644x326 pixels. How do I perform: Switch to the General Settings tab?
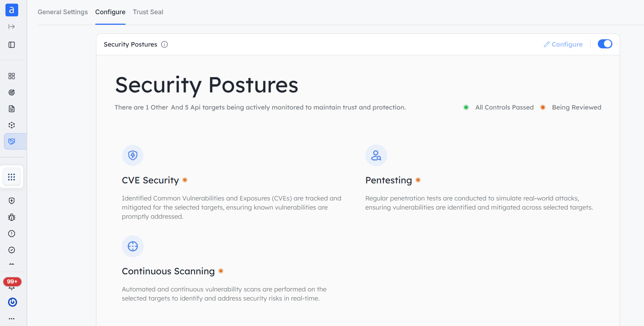(x=63, y=12)
